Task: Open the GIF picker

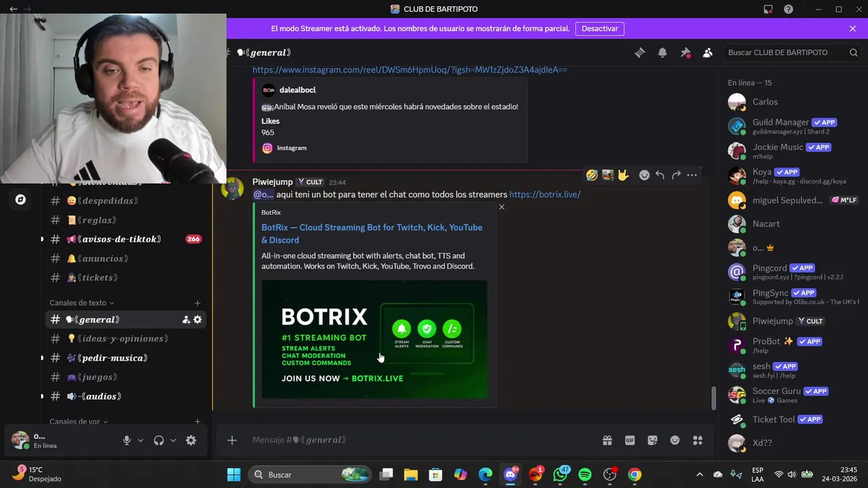Action: [630, 441]
